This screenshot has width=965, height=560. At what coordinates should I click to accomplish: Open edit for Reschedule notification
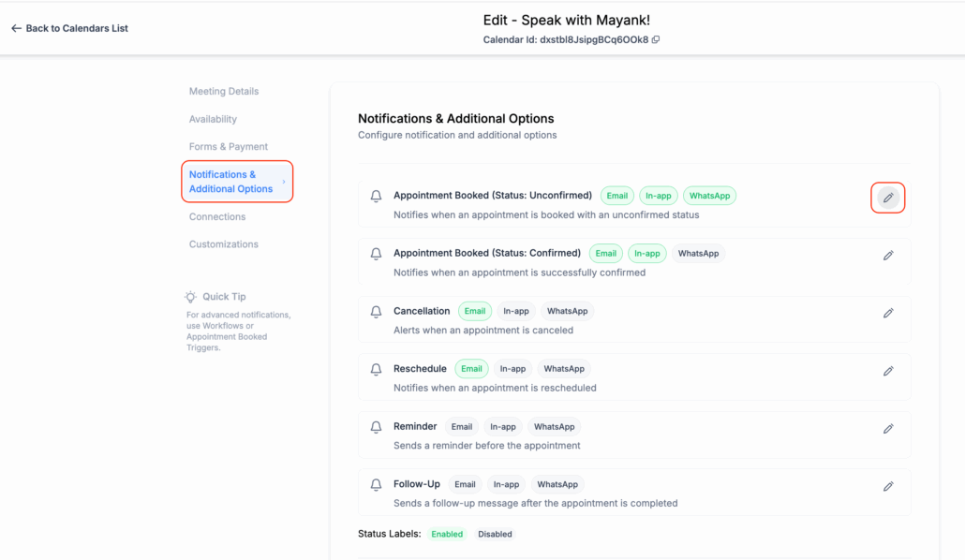point(888,371)
